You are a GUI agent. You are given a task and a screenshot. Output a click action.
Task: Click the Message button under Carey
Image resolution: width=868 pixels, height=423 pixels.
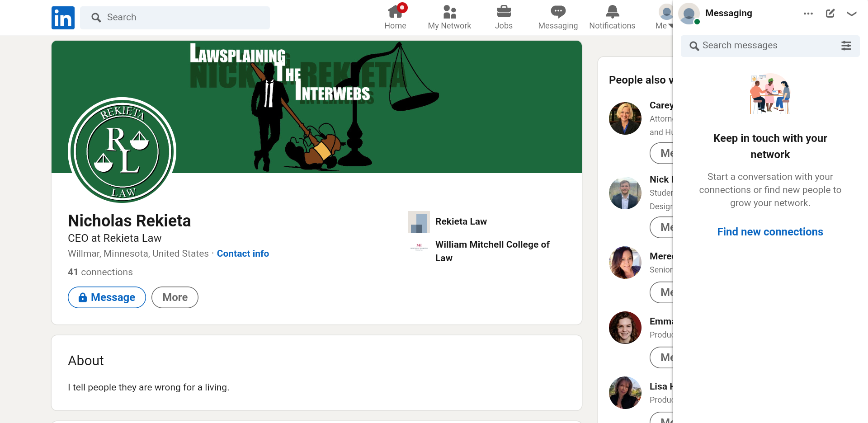(661, 153)
